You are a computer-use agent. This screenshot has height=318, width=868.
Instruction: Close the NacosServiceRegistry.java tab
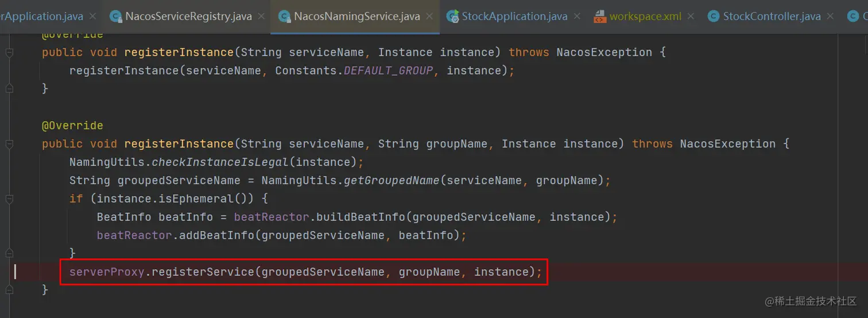pos(262,17)
